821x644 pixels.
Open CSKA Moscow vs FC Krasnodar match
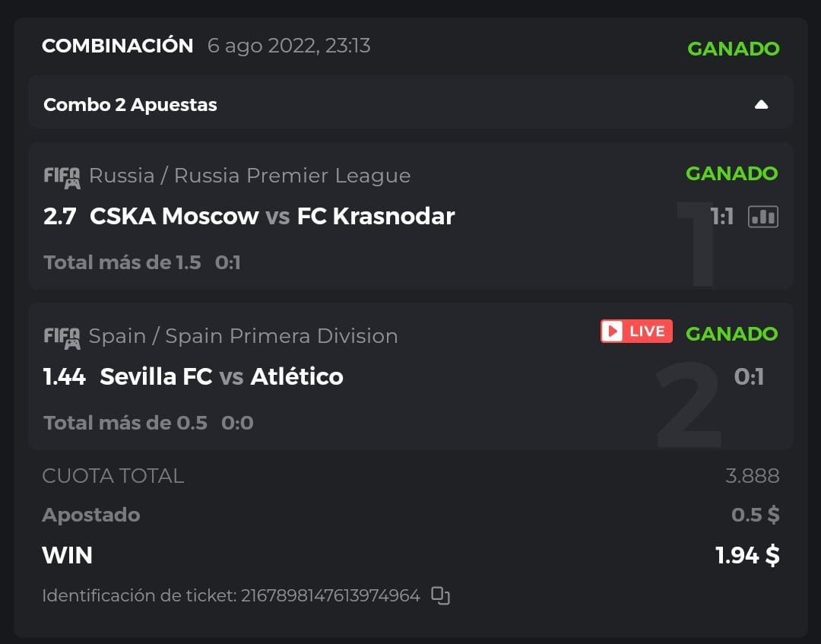click(272, 217)
